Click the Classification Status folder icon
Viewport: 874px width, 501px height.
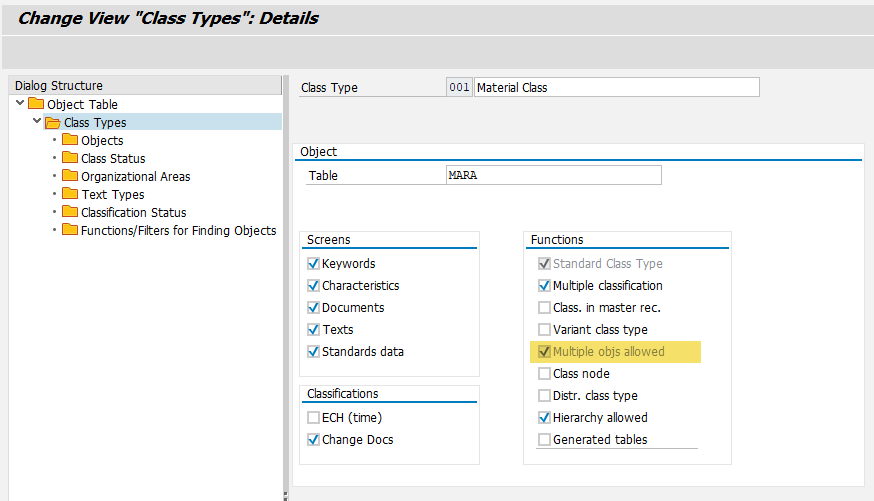coord(70,212)
